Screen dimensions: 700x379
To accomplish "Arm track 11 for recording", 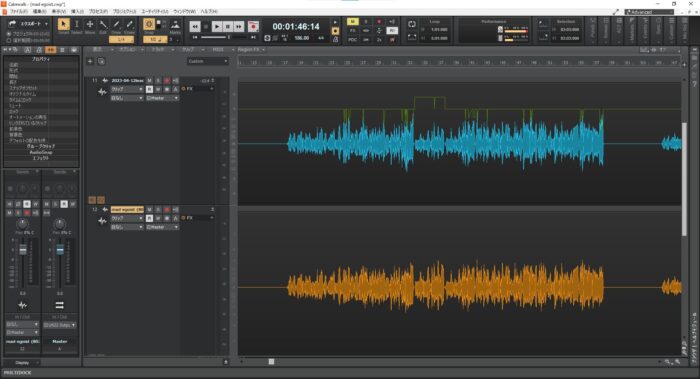I will pos(167,81).
